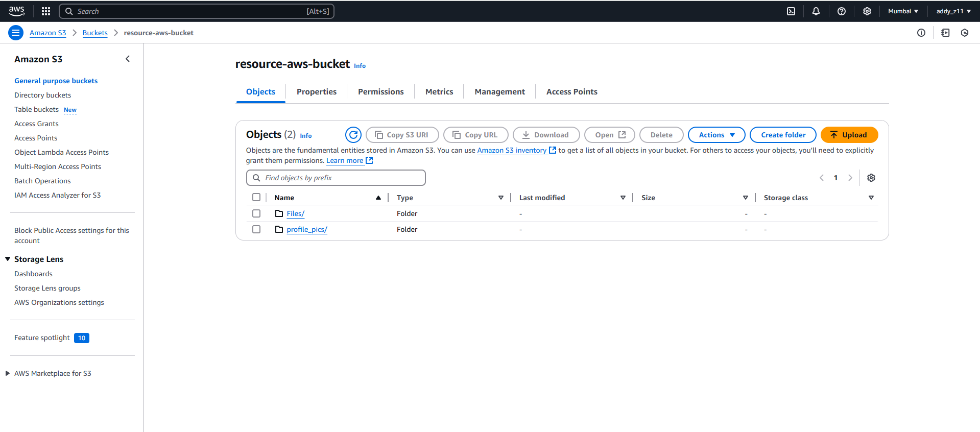Select the profile_pics/ folder checkbox
This screenshot has width=980, height=432.
pyautogui.click(x=256, y=229)
